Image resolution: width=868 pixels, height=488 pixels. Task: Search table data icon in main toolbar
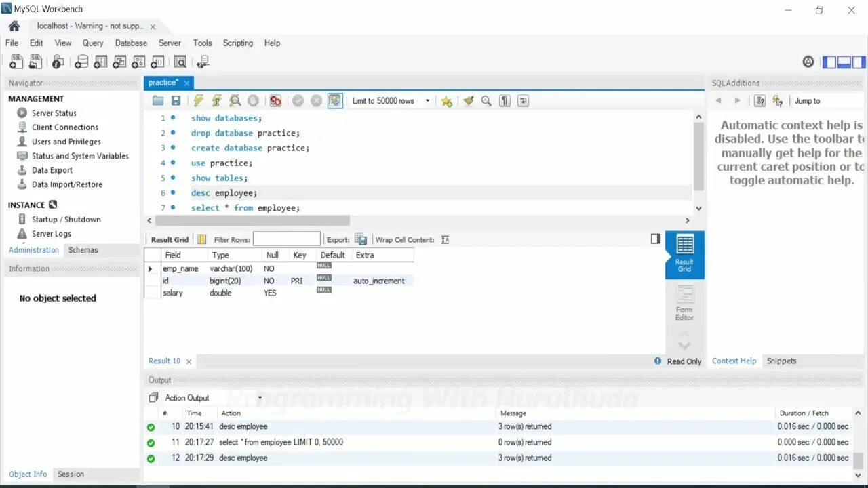pyautogui.click(x=180, y=62)
